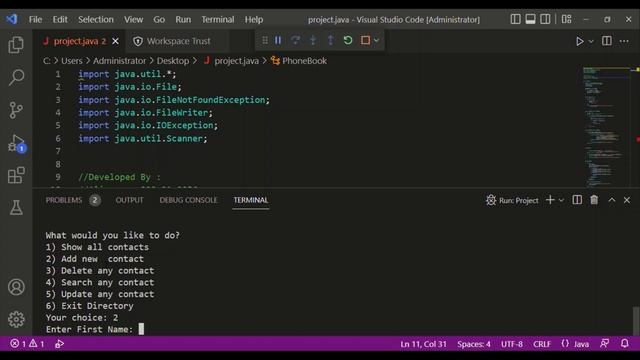The height and width of the screenshot is (360, 640).
Task: Open the Edit menu
Action: click(x=60, y=20)
